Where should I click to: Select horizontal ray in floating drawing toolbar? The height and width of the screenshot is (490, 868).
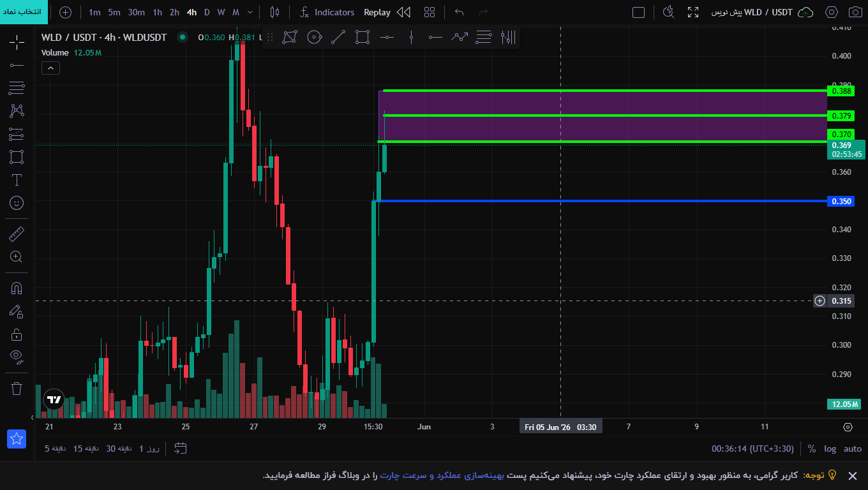point(435,37)
